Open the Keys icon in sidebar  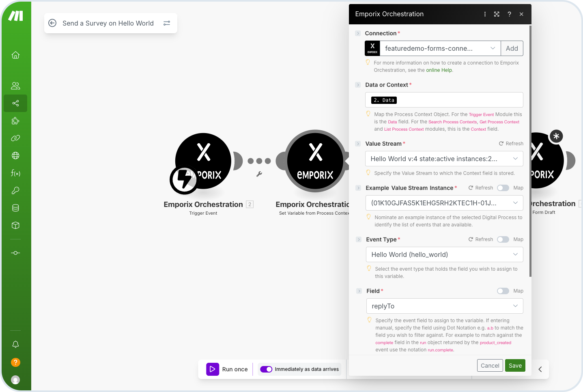click(15, 190)
